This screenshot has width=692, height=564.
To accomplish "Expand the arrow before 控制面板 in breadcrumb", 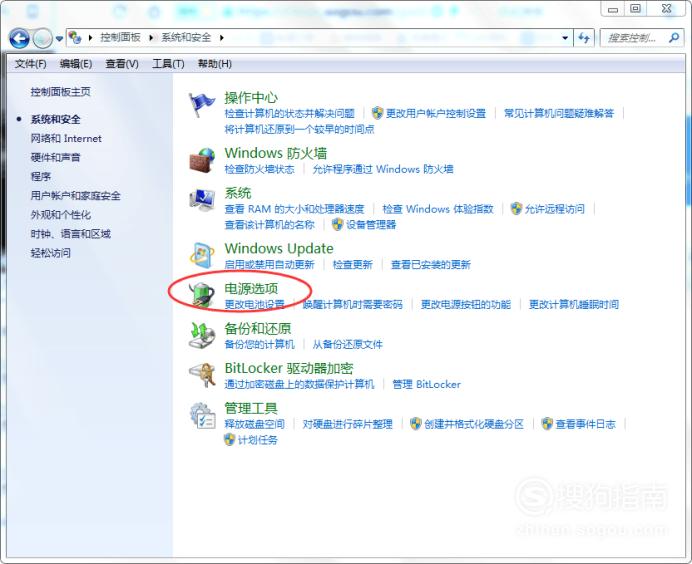I will (x=90, y=38).
